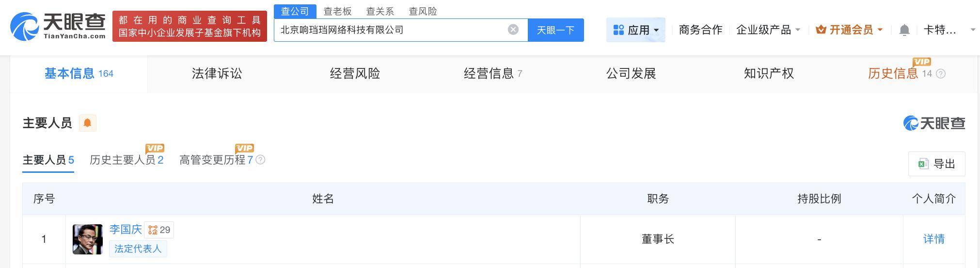980x268 pixels.
Task: Open the 商务合作 link
Action: pyautogui.click(x=700, y=30)
